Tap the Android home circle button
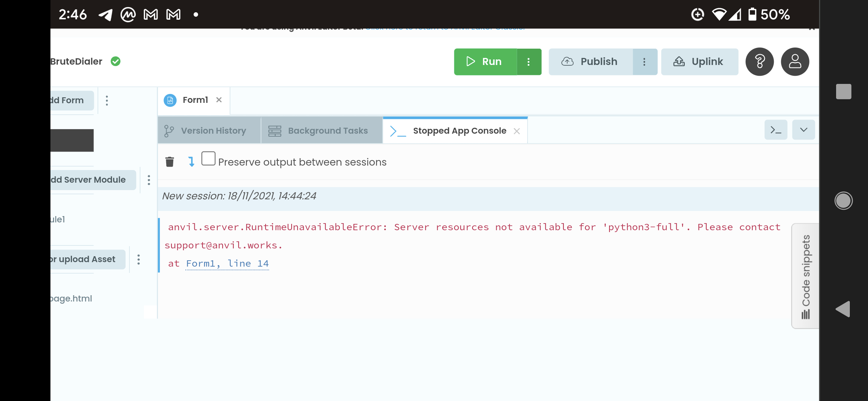 tap(843, 201)
